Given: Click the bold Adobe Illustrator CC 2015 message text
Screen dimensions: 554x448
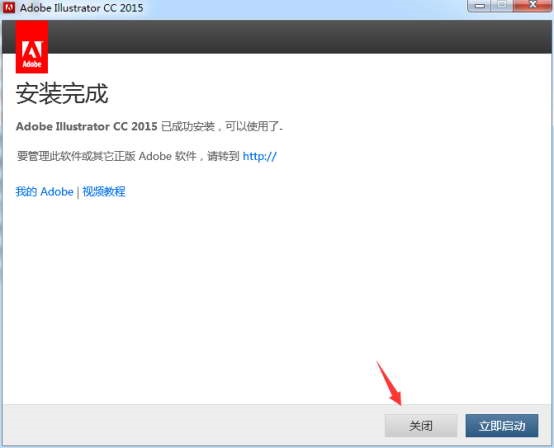Looking at the screenshot, I should [87, 126].
